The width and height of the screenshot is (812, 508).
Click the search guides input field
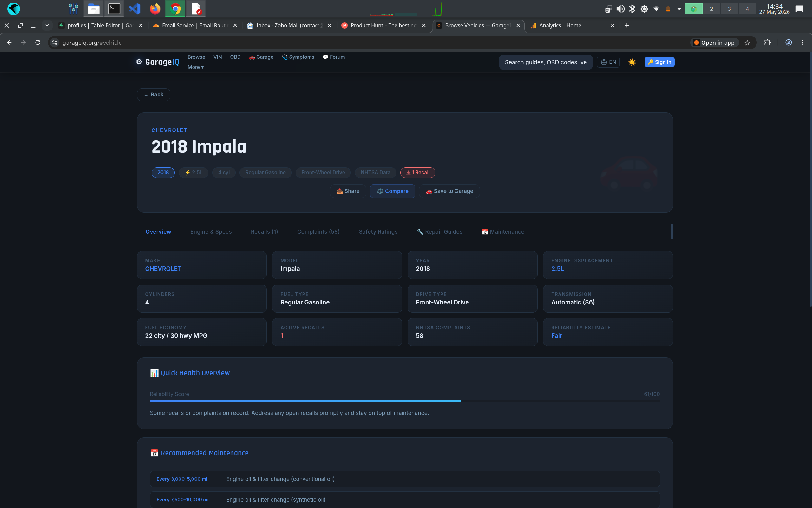[546, 62]
